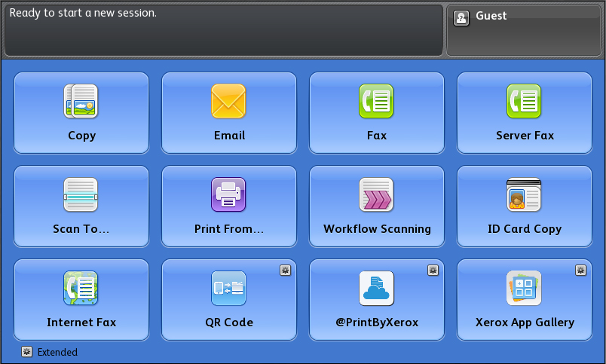Select the green Fax icon
The height and width of the screenshot is (364, 606).
[377, 101]
